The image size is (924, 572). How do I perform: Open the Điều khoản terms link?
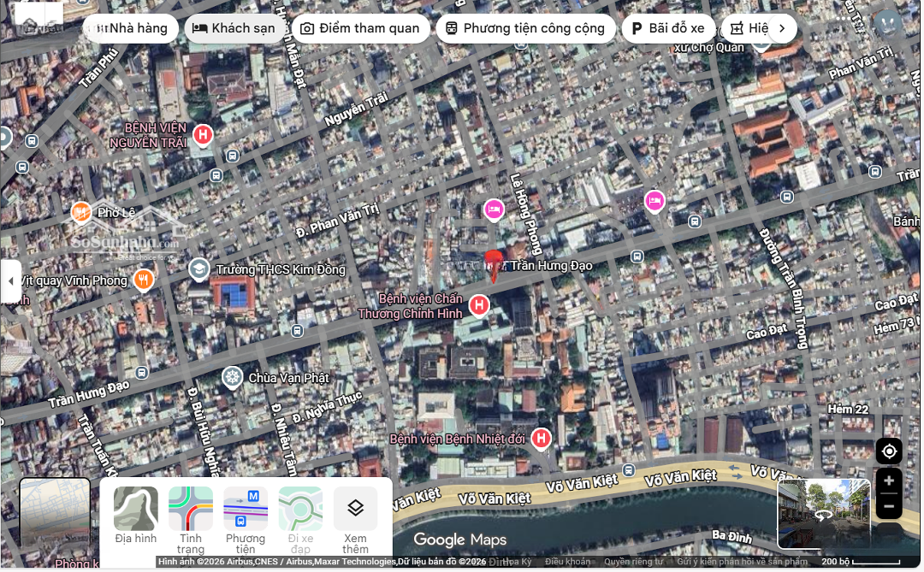(x=568, y=562)
